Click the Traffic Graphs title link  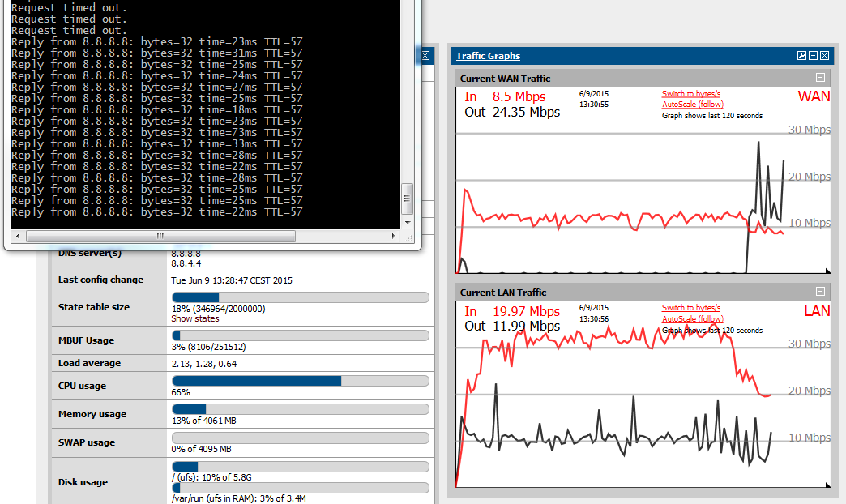(488, 56)
